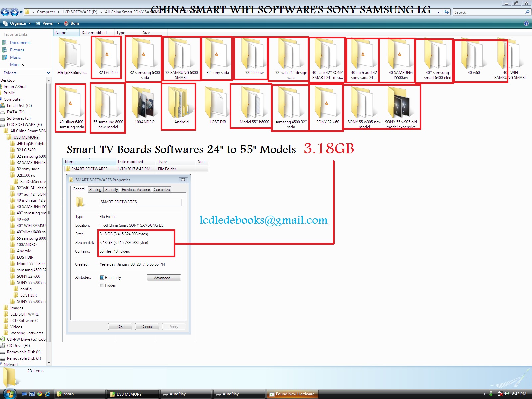Click OK to close SMART SOFTWARES Properties
The width and height of the screenshot is (532, 399).
pos(120,326)
